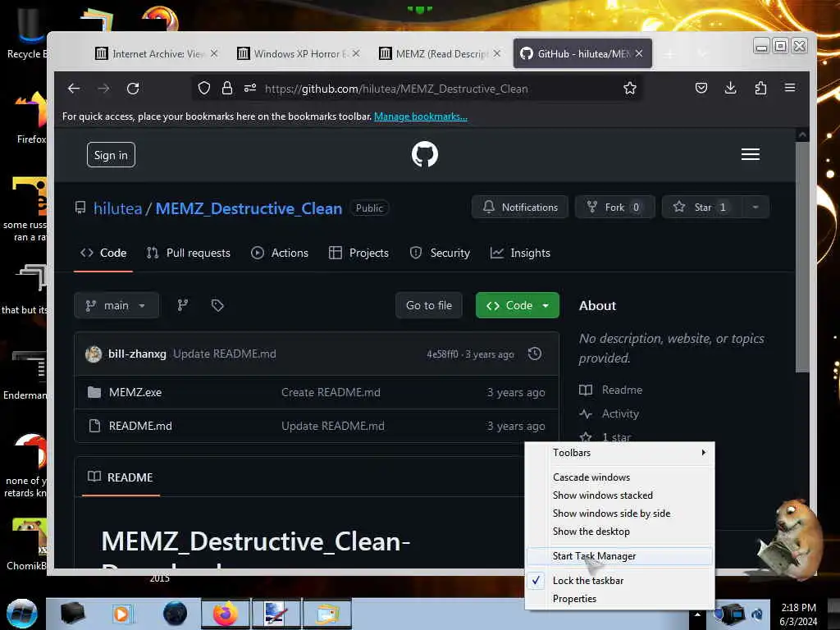Viewport: 840px width, 630px height.
Task: Open commit hash 4e58ff0
Action: (442, 354)
